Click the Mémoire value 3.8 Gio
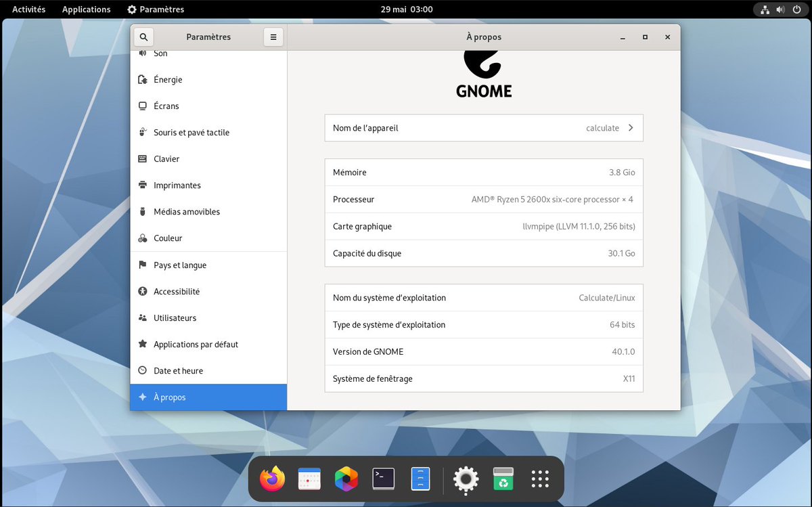Image resolution: width=812 pixels, height=507 pixels. coord(622,173)
